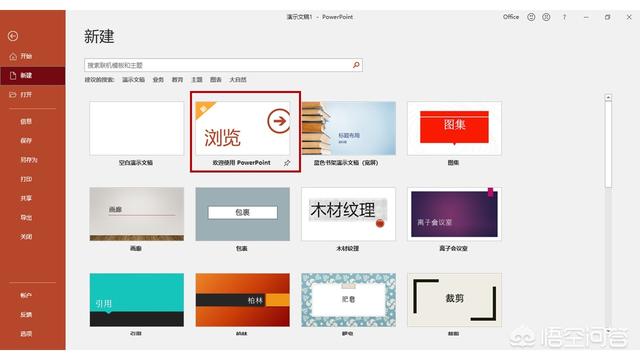Click the Office account label
Viewport: 640px width, 360px height.
click(x=511, y=17)
